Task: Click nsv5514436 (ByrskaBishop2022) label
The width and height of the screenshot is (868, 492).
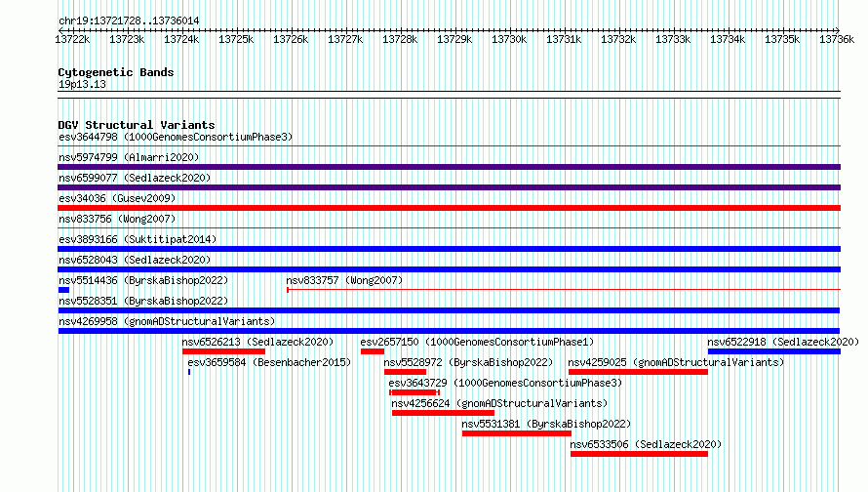Action: click(143, 280)
